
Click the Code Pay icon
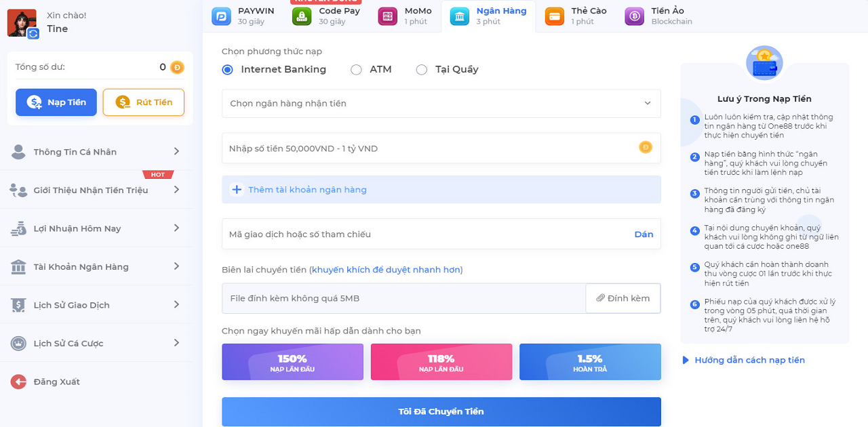(x=302, y=16)
